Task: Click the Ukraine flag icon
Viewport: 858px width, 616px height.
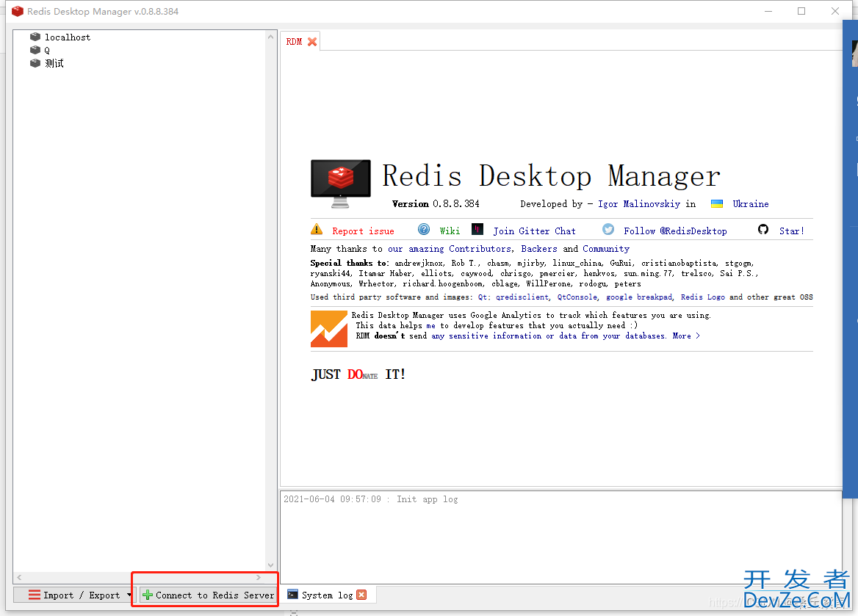Action: click(x=717, y=204)
